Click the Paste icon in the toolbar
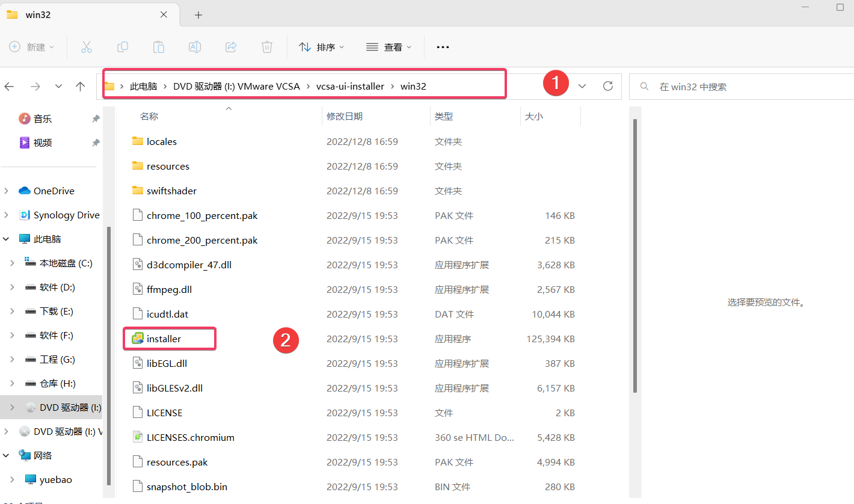 pyautogui.click(x=159, y=46)
